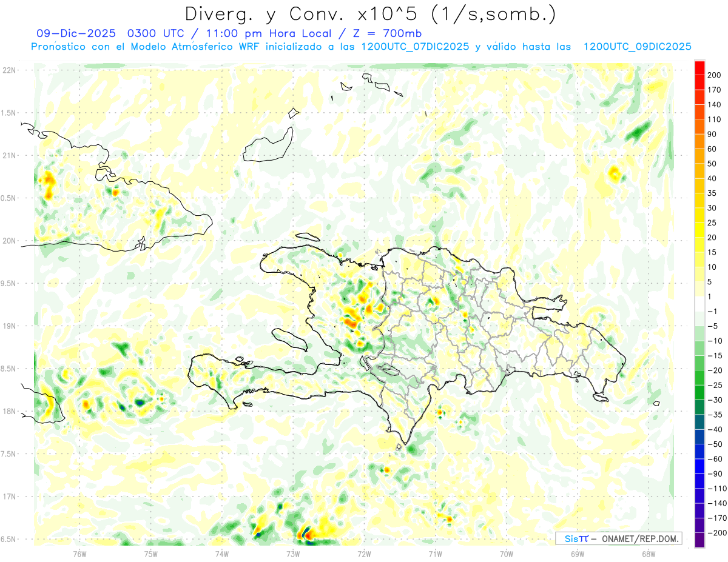Click the -60 label on the color scale
This screenshot has height=562, width=728.
715,459
